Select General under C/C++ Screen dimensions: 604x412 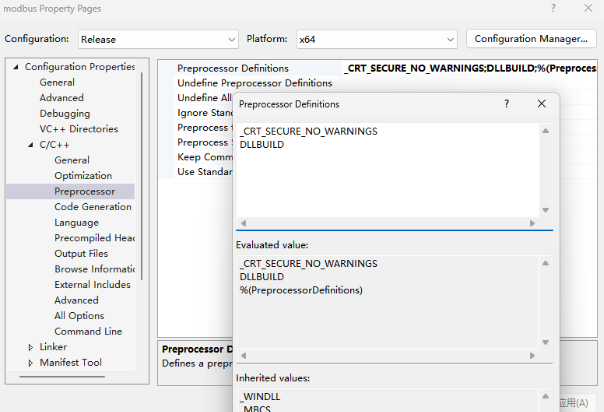(72, 160)
